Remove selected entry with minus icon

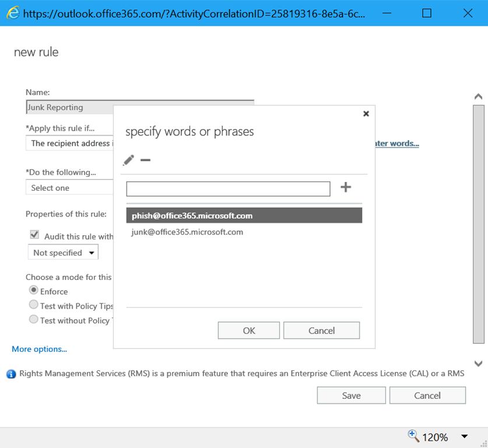(x=145, y=160)
